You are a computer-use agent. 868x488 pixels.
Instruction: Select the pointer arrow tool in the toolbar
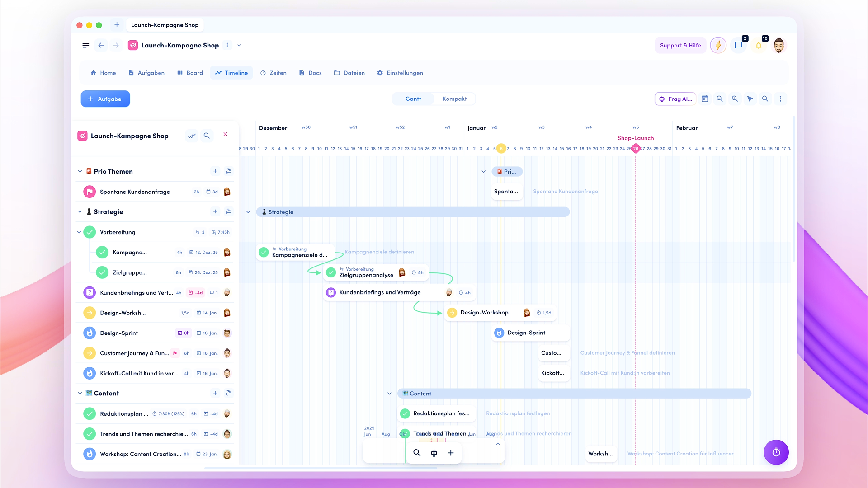pyautogui.click(x=750, y=99)
